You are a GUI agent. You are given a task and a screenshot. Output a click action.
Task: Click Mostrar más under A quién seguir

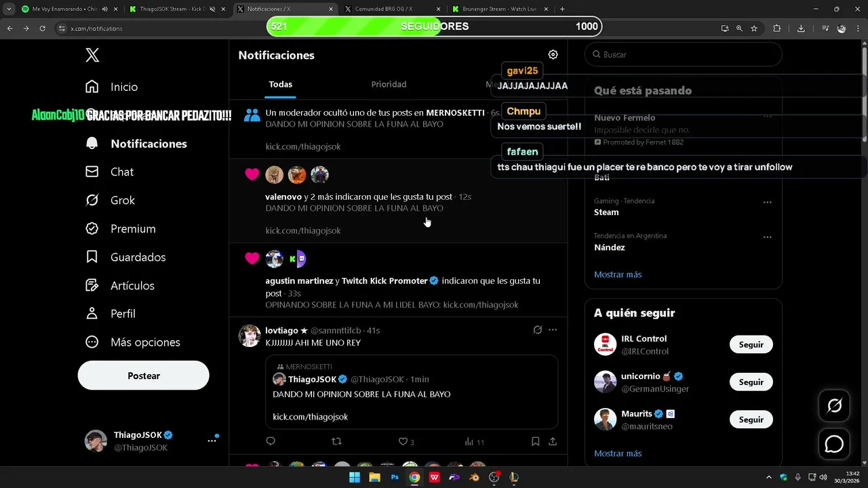[618, 453]
